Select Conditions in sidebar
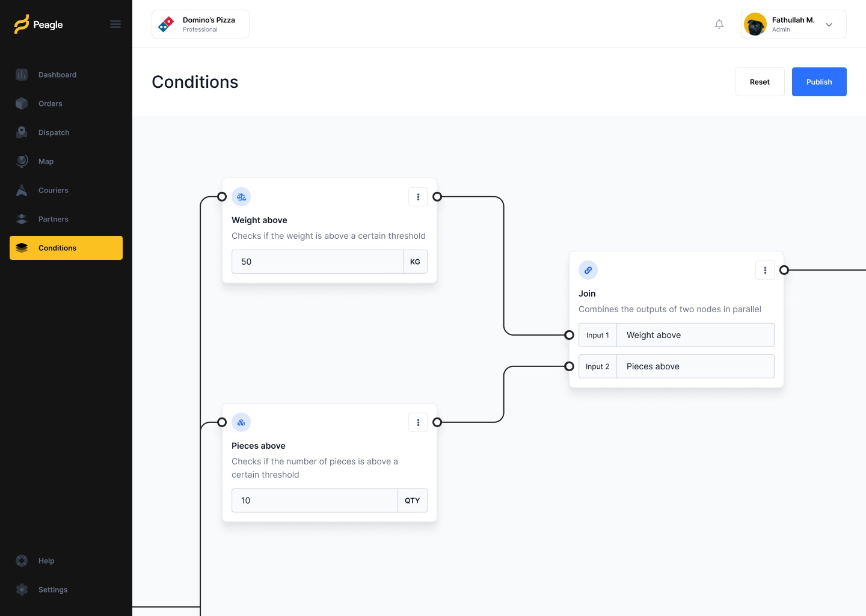The image size is (866, 616). 66,248
